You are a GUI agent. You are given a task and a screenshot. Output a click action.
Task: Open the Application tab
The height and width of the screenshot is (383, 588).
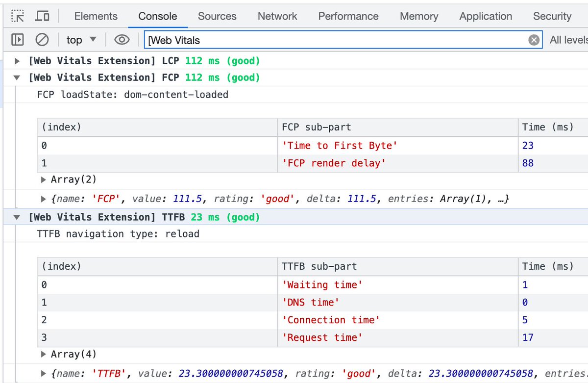pyautogui.click(x=486, y=16)
